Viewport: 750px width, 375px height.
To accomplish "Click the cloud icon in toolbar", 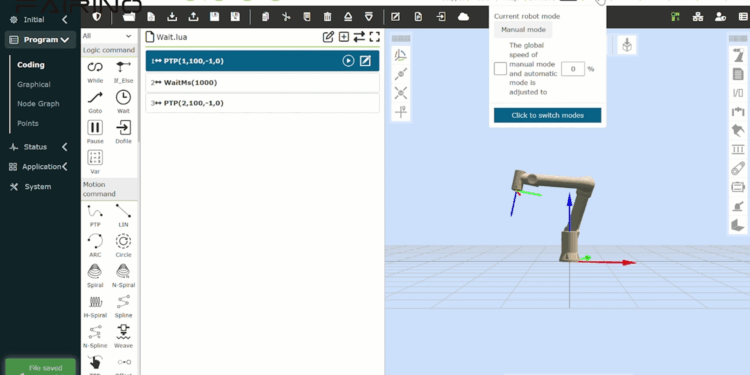I will [463, 17].
